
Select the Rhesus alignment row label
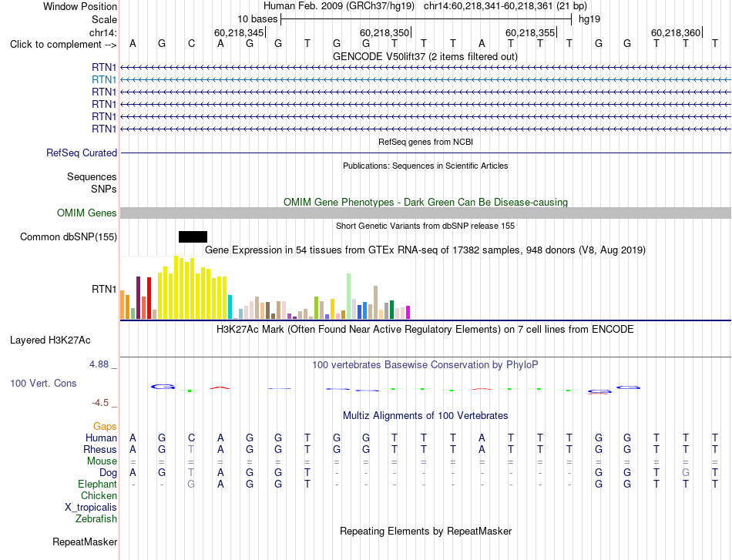100,449
